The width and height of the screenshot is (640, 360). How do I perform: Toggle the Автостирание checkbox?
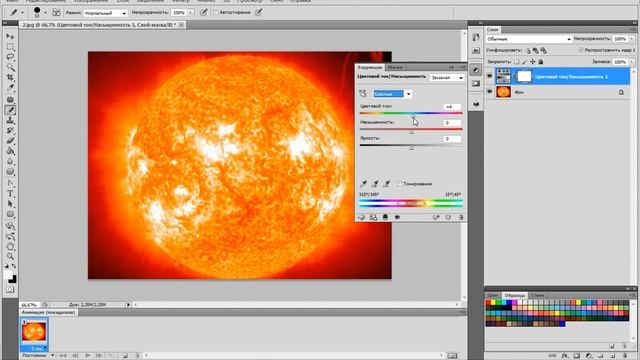point(216,13)
